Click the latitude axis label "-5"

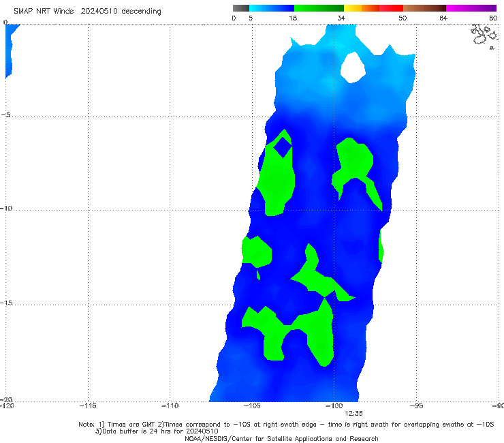(x=5, y=115)
